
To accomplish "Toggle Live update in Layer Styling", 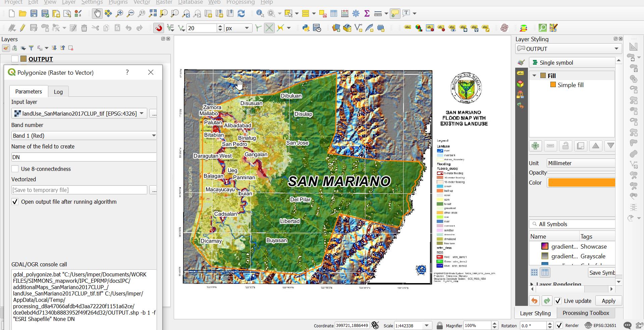I will (558, 301).
